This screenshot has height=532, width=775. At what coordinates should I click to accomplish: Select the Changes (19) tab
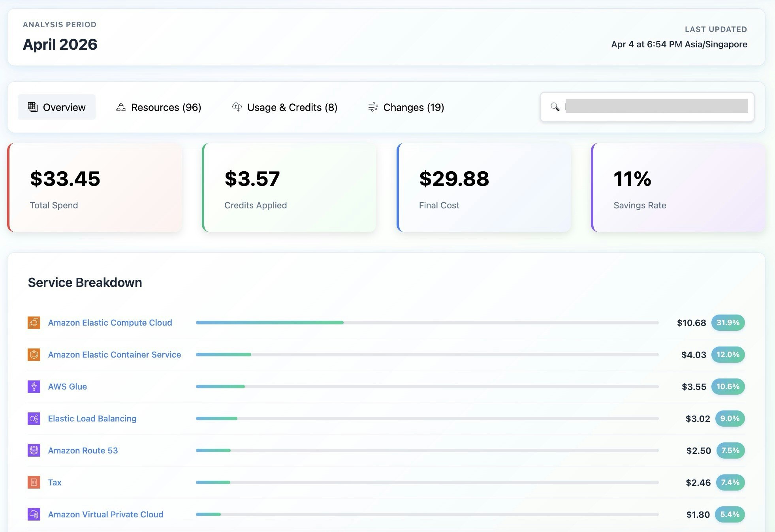tap(406, 107)
